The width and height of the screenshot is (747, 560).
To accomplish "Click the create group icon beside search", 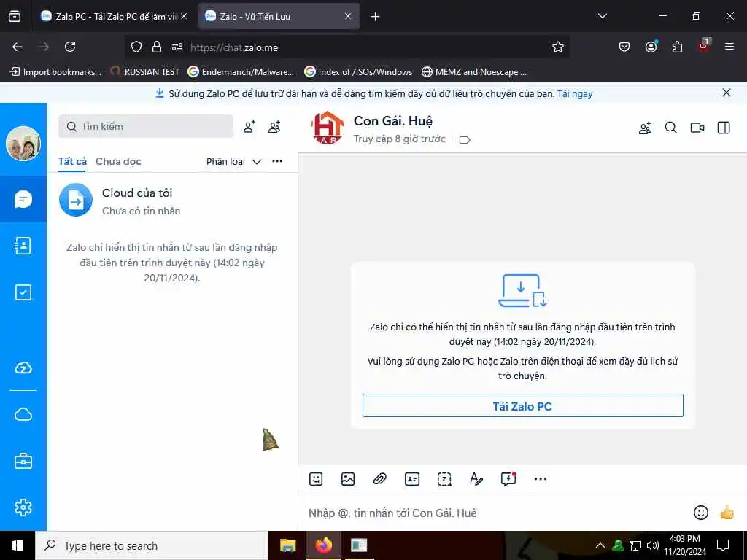I will (x=274, y=127).
